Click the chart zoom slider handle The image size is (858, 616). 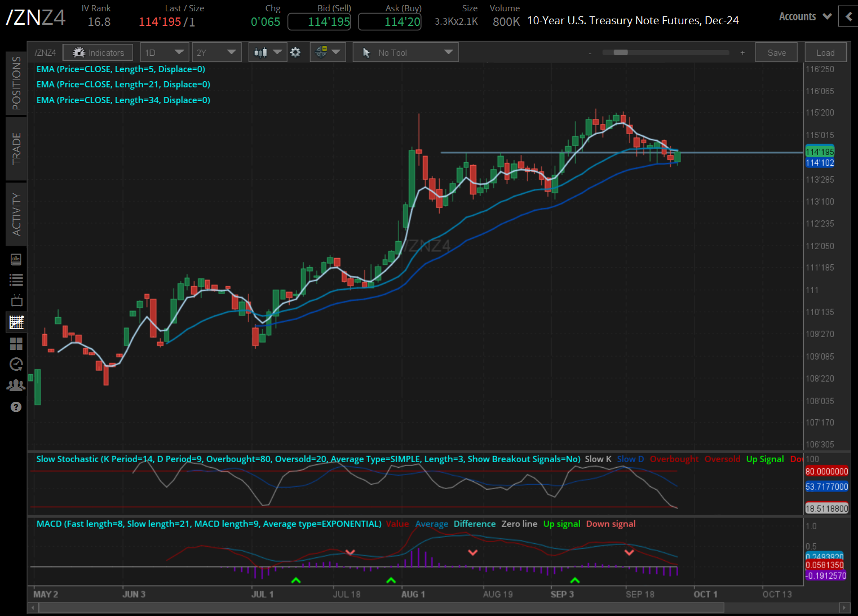pos(620,52)
